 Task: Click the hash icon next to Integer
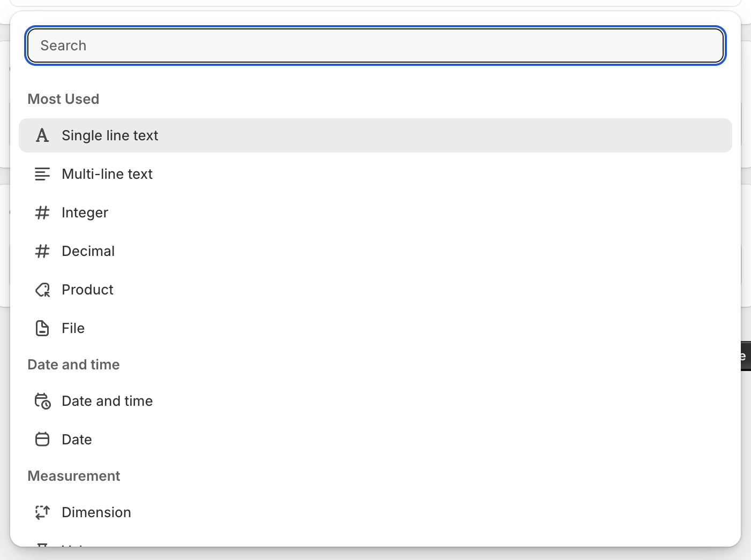[x=42, y=213]
